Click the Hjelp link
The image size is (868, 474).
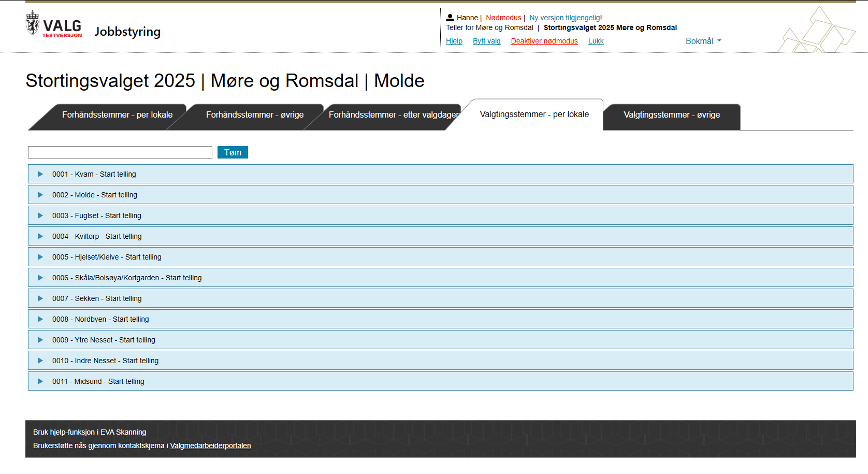[454, 41]
